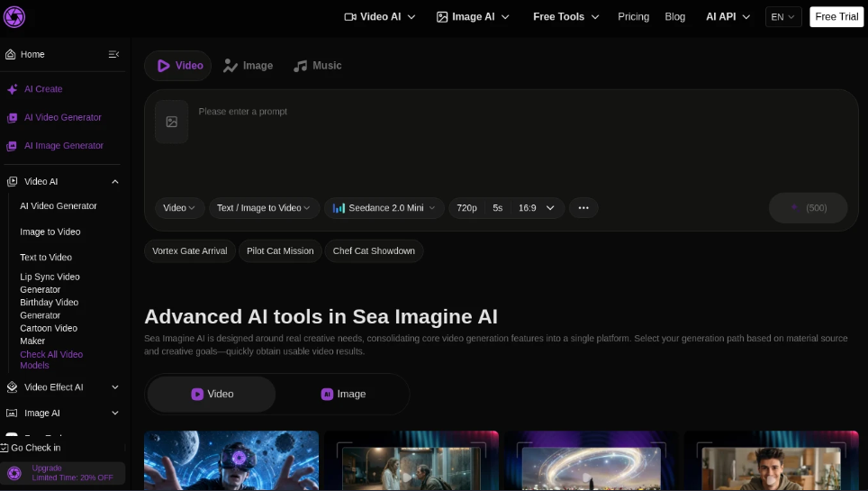
Task: Click the AI Video Generator purple icon
Action: pyautogui.click(x=12, y=117)
